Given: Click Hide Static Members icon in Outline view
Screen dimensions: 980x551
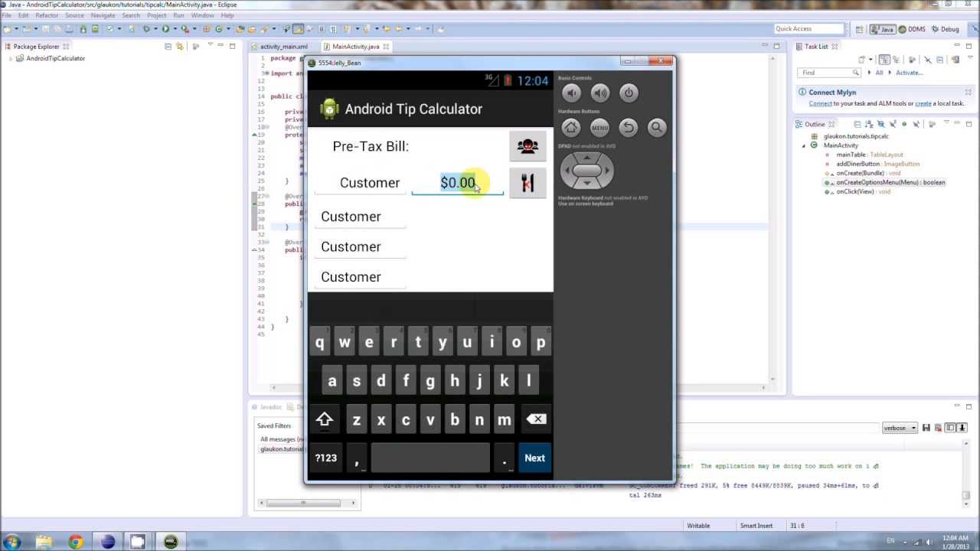Looking at the screenshot, I should (x=892, y=124).
